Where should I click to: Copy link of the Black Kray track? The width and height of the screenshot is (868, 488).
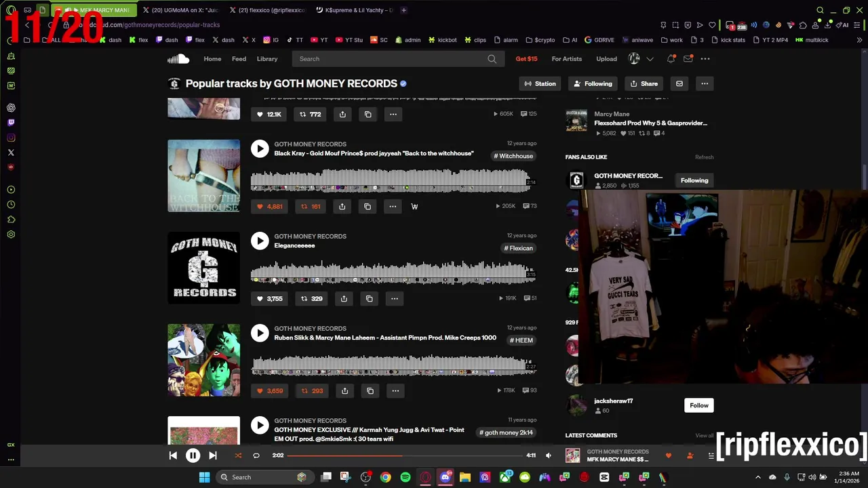(x=368, y=206)
